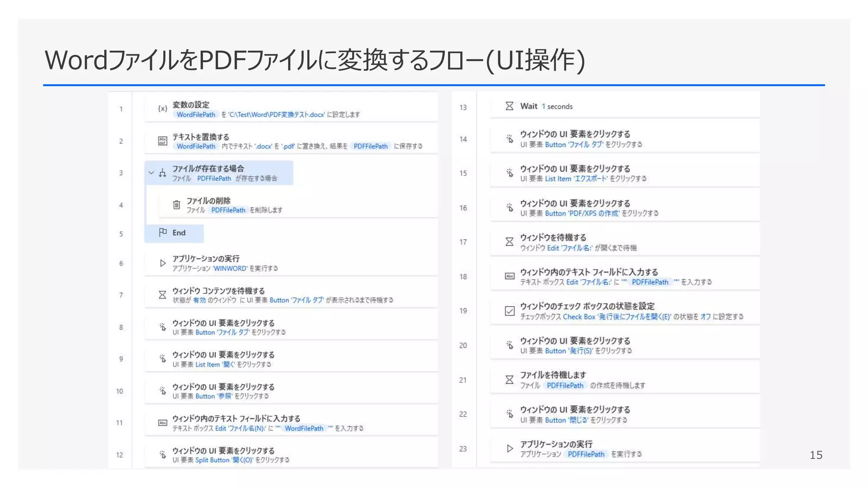This screenshot has height=488, width=868.
Task: Click hourglass icon of ウィンドウ コンテンツを待機する
Action: click(162, 295)
